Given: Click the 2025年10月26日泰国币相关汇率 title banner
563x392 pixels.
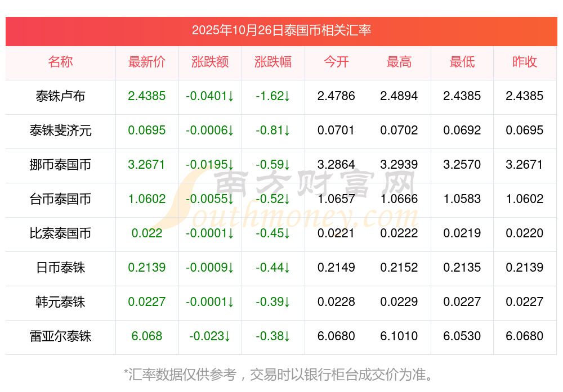Looking at the screenshot, I should pos(281,30).
